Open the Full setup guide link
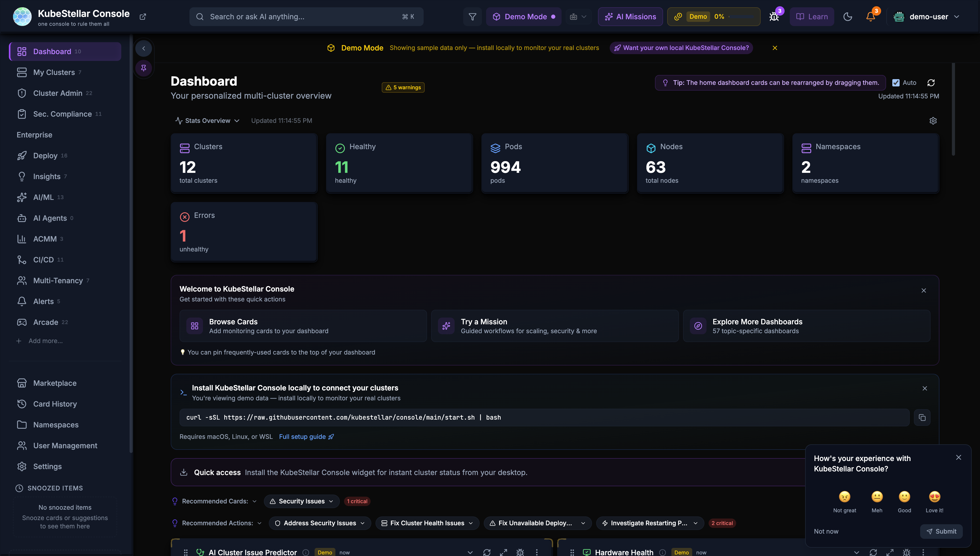Screen dimensions: 980x556 [x=306, y=437]
